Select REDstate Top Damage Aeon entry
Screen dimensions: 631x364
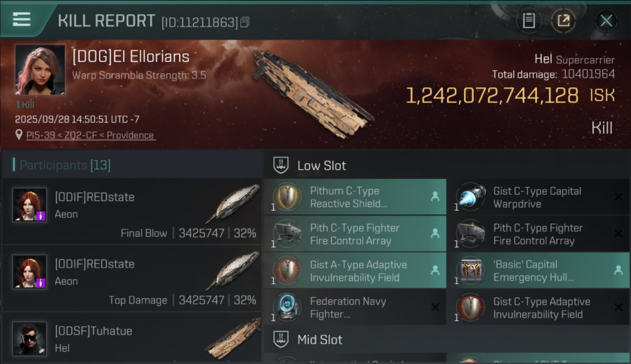pyautogui.click(x=131, y=279)
